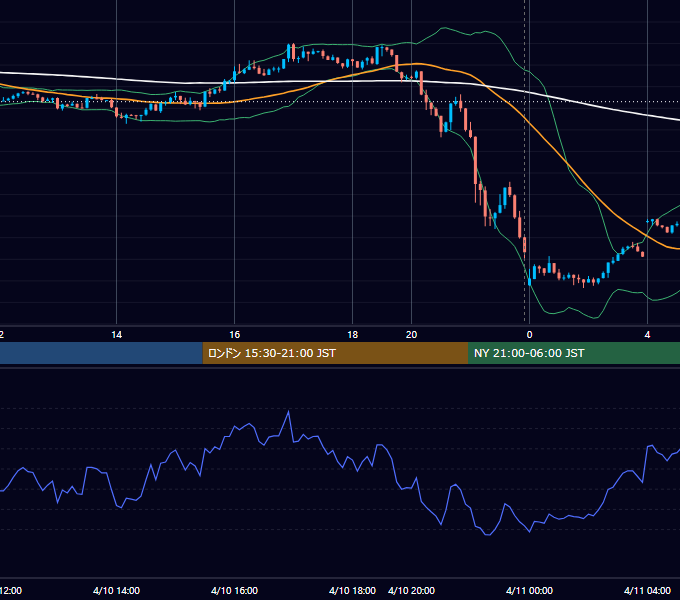The image size is (680, 600).
Task: Click time axis label 4 on price chart
Action: (x=647, y=335)
